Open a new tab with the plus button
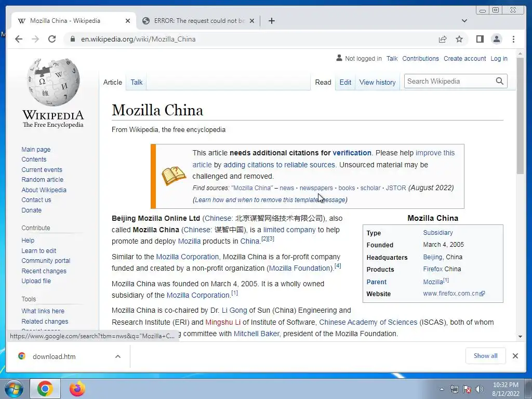Screen dimensions: 532x399 point(271,21)
